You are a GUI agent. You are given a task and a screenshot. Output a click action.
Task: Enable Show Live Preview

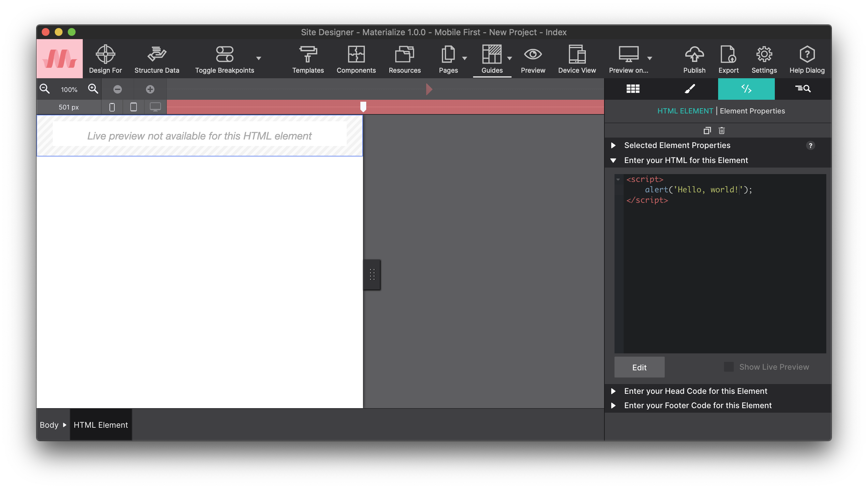(729, 367)
